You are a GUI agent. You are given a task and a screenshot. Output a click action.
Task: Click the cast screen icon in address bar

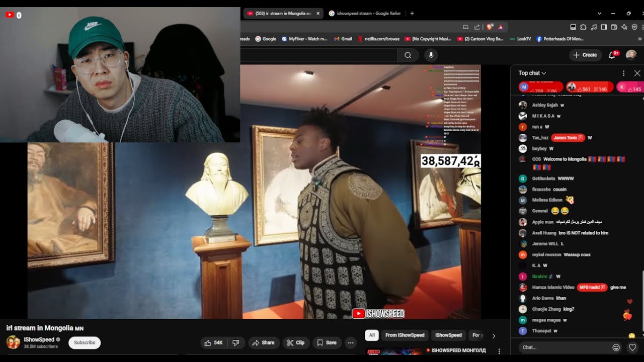(466, 27)
